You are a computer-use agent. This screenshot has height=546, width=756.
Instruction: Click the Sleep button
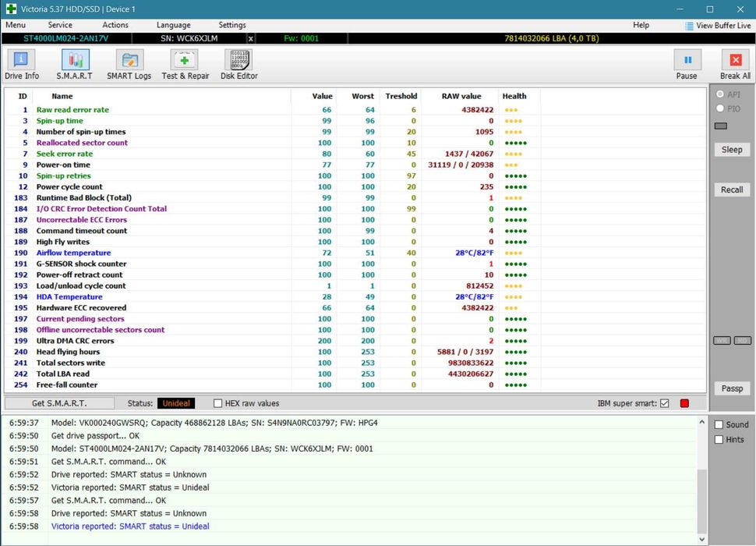732,149
